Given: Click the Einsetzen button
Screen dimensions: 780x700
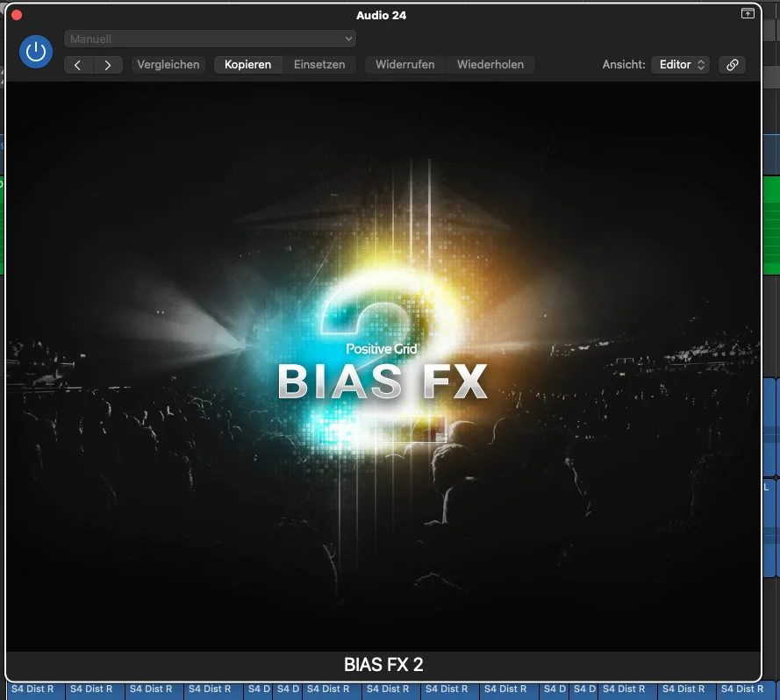Looking at the screenshot, I should point(319,65).
